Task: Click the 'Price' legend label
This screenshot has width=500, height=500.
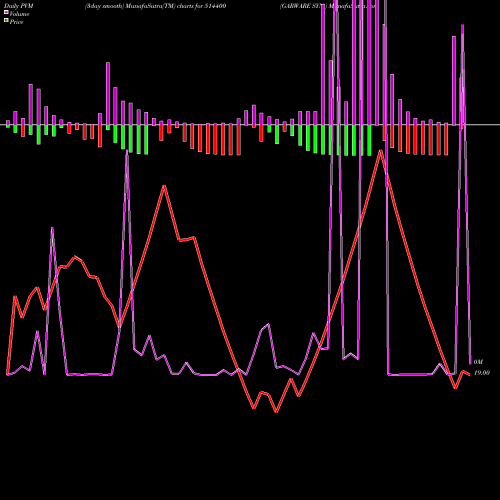Action: (16, 22)
